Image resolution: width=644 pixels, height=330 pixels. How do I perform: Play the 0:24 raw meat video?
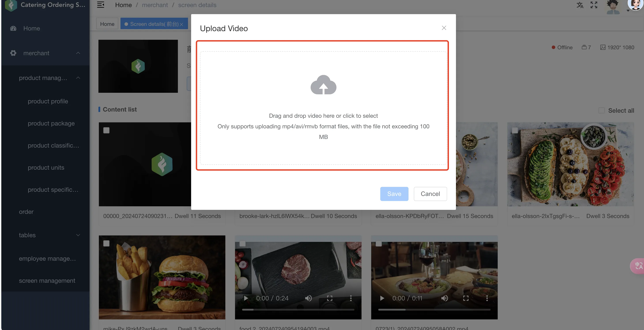(246, 298)
